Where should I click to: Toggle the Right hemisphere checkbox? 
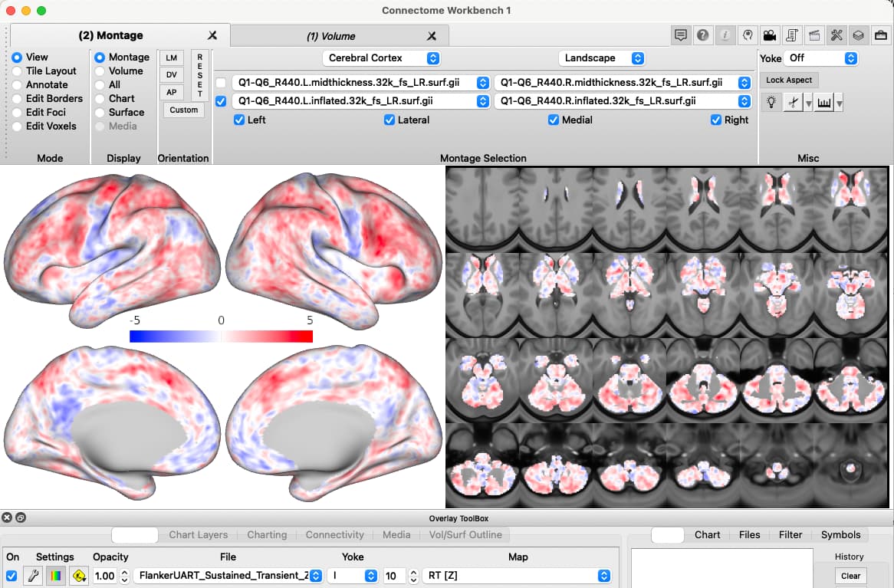(x=716, y=120)
